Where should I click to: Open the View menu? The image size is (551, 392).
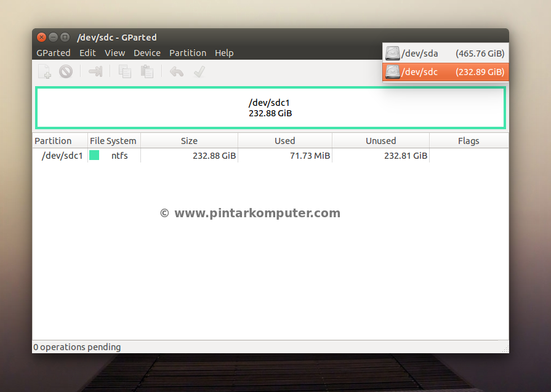tap(115, 53)
